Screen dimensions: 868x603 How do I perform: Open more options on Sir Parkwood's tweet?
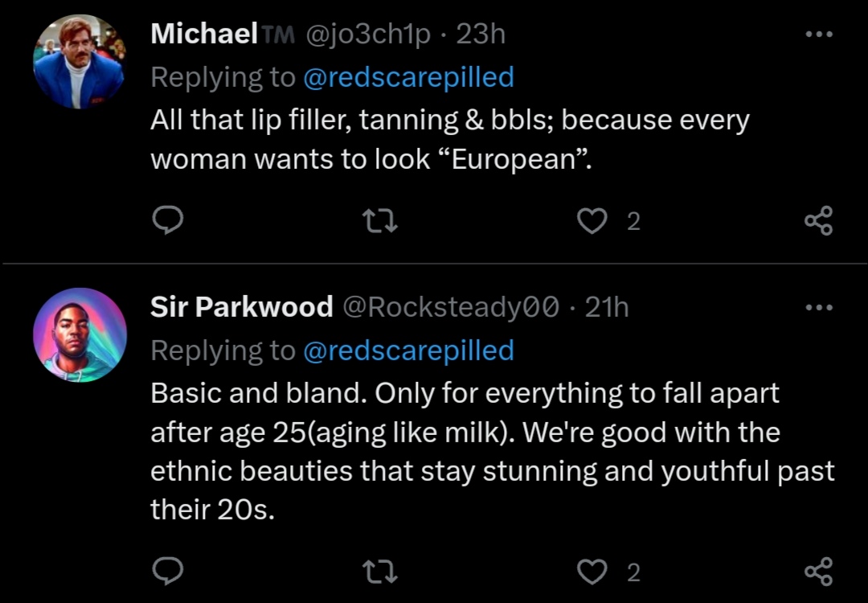click(819, 307)
